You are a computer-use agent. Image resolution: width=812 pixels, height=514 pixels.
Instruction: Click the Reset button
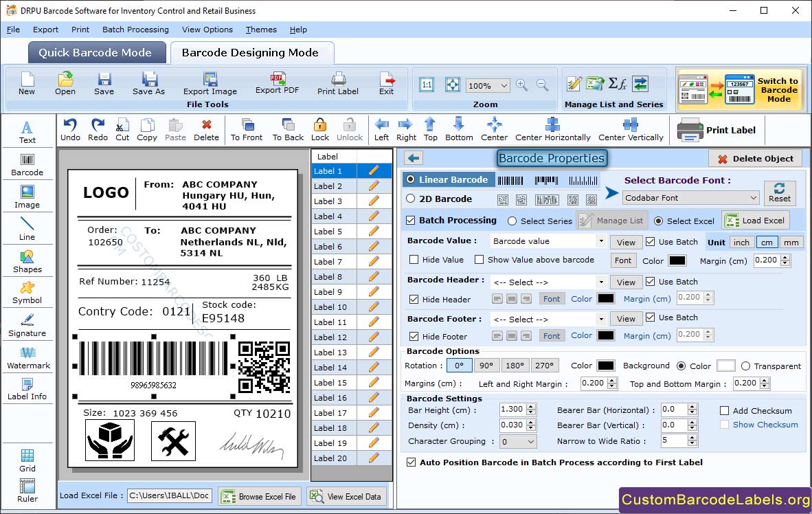[x=780, y=192]
